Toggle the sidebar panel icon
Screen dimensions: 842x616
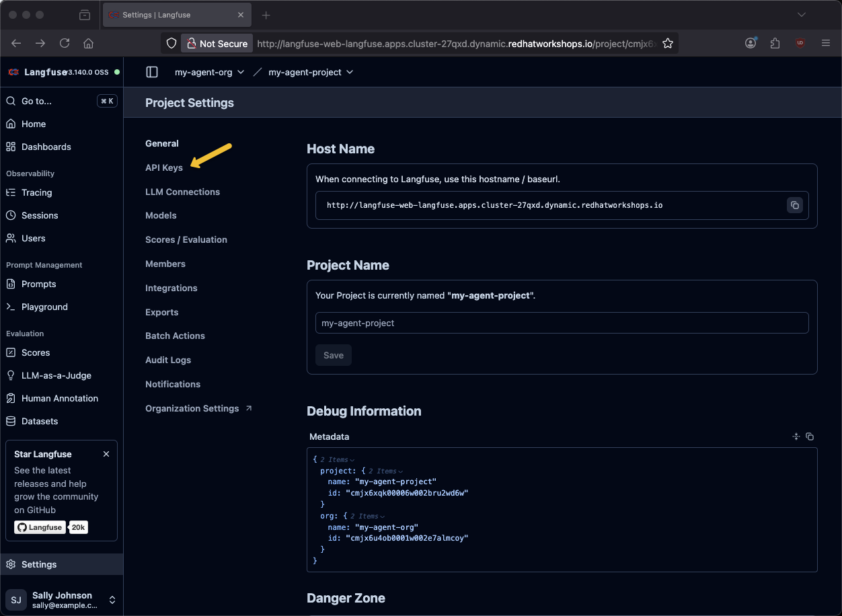point(152,72)
